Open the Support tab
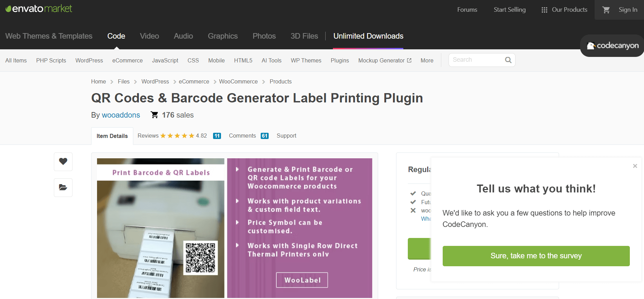The height and width of the screenshot is (299, 644). [286, 136]
